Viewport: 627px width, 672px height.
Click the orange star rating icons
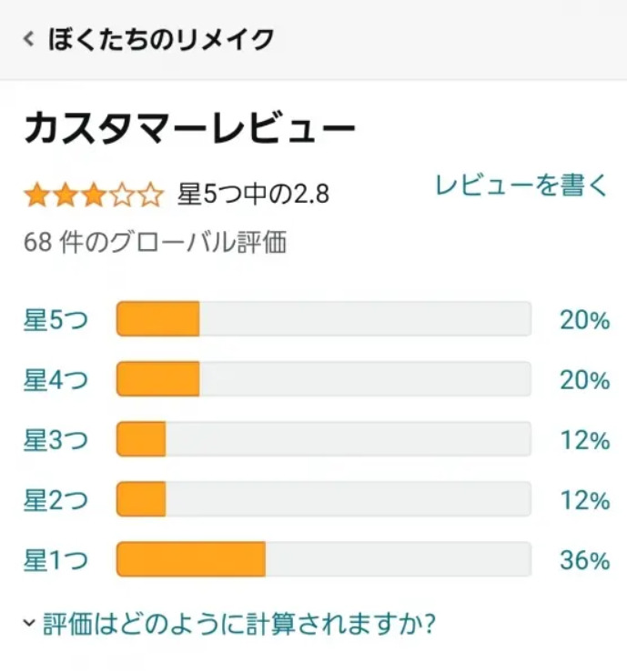[94, 195]
